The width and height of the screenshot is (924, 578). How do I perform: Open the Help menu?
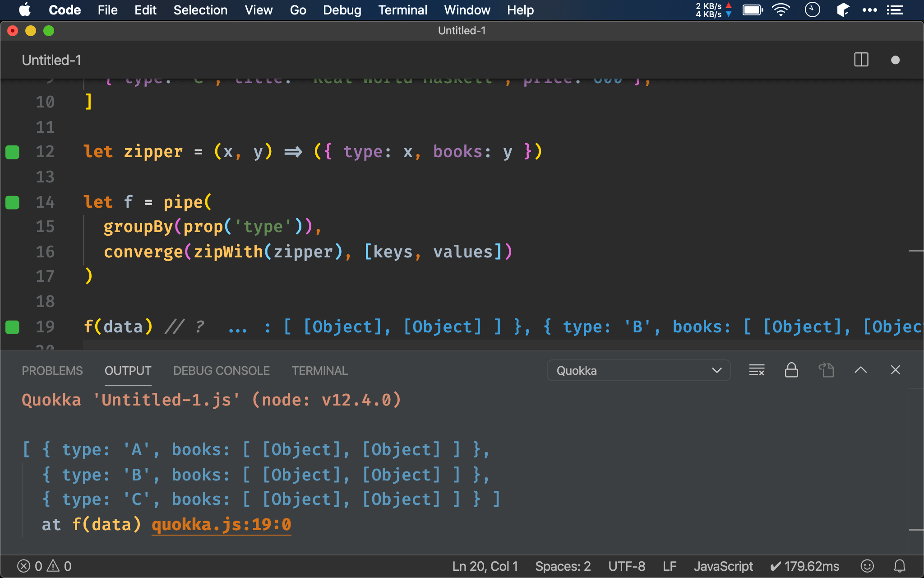(x=520, y=10)
